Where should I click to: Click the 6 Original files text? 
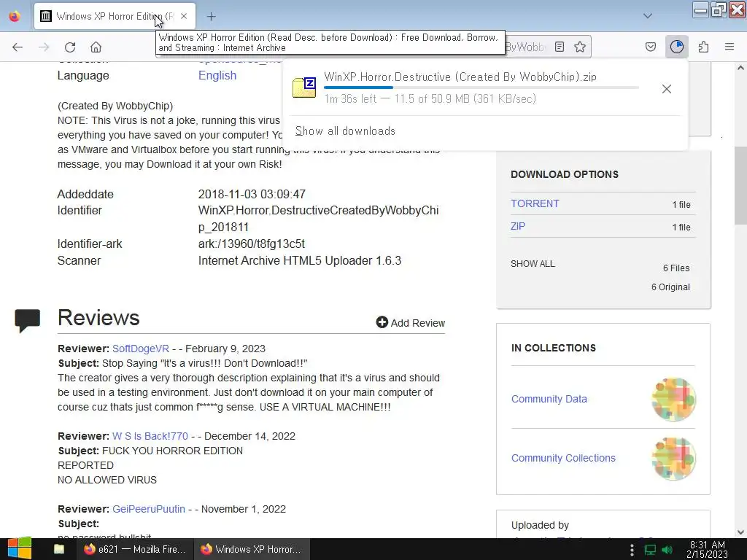(x=671, y=287)
